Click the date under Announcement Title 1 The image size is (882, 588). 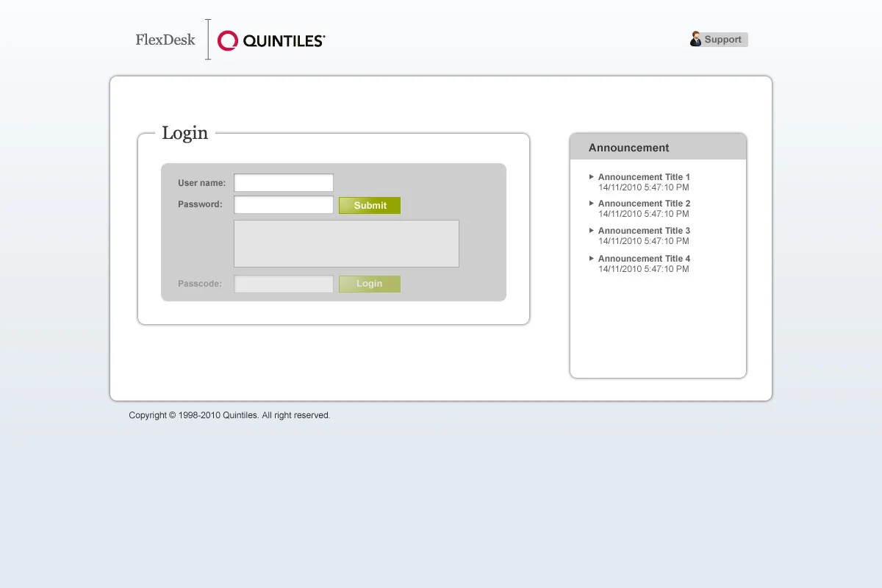click(x=643, y=187)
